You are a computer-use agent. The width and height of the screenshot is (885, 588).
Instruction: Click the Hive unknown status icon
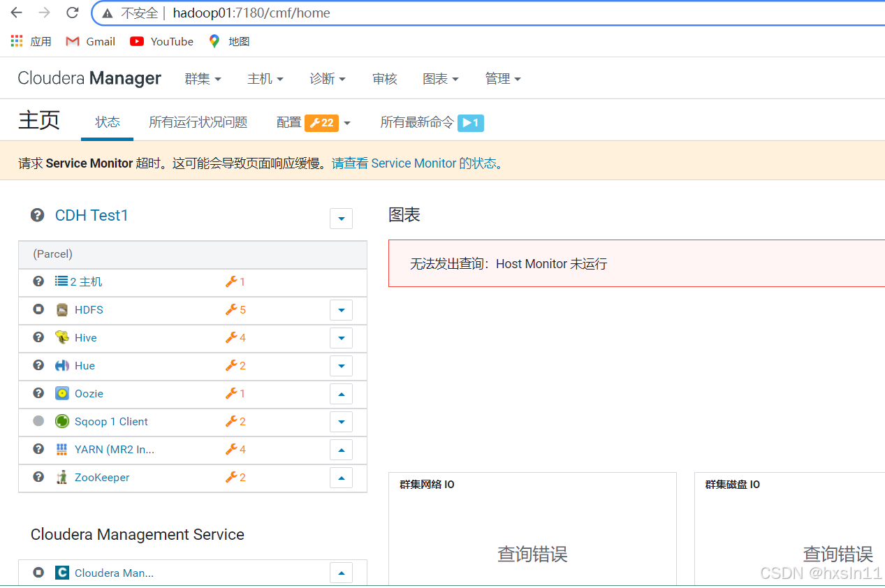[x=38, y=337]
